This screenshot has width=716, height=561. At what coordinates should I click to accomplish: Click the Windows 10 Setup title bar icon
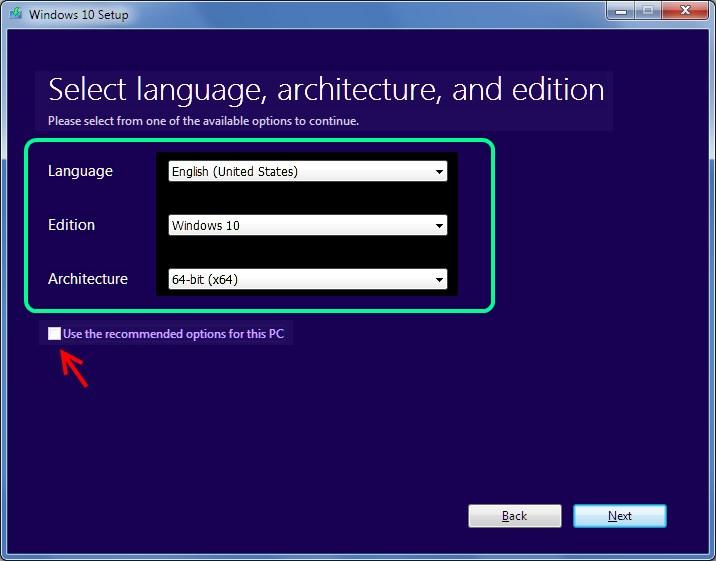[16, 13]
